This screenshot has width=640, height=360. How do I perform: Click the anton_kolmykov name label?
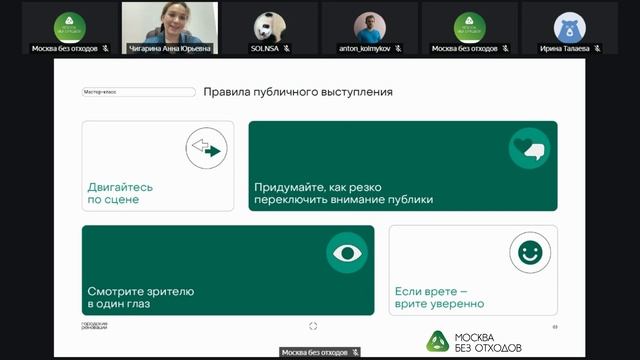tap(364, 48)
